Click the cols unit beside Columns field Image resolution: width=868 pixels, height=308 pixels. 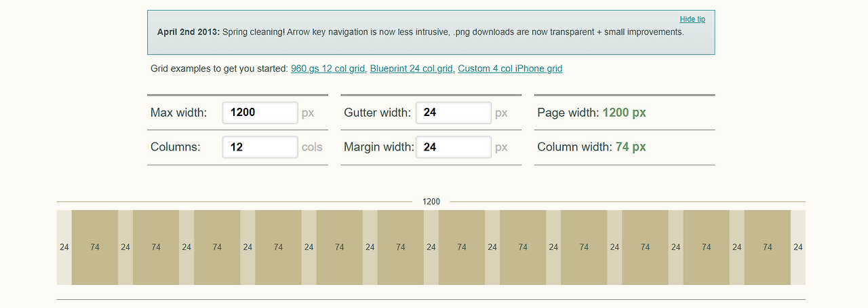click(312, 147)
